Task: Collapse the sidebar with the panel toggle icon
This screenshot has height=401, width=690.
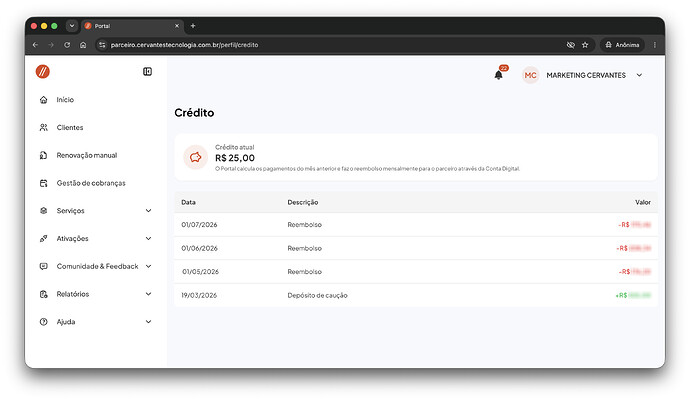Action: click(x=147, y=71)
